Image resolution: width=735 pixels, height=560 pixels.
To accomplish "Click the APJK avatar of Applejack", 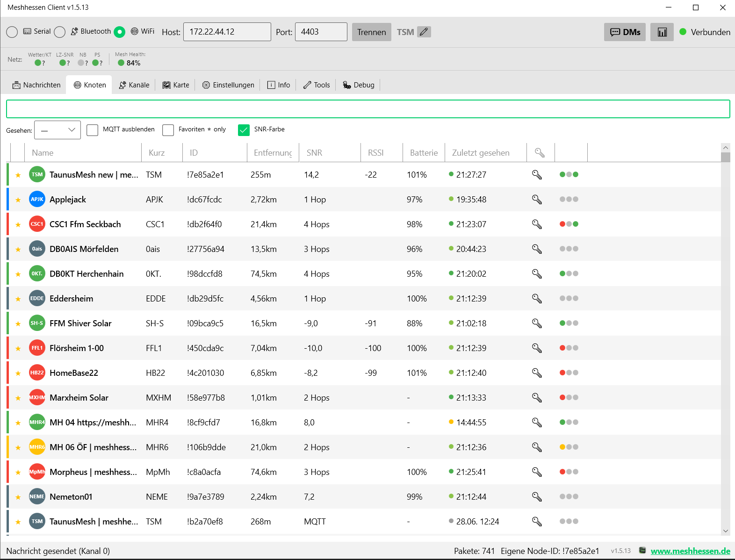I will (x=37, y=199).
